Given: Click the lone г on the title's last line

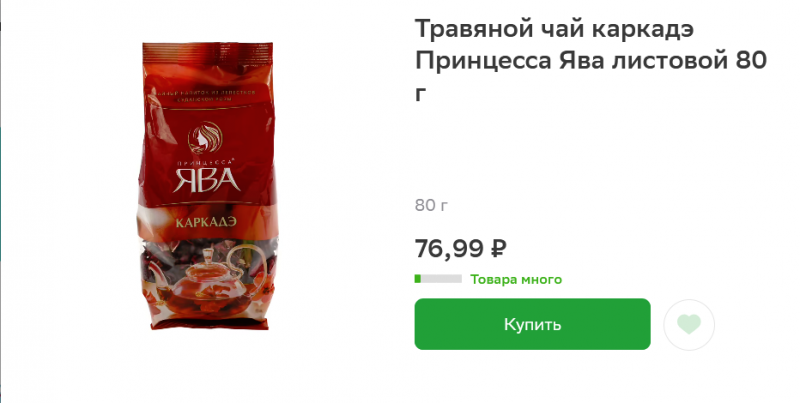Looking at the screenshot, I should click(420, 94).
